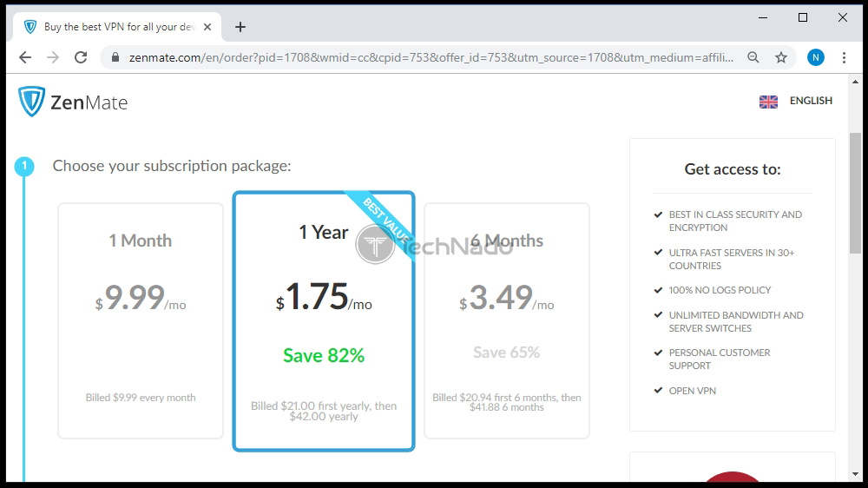
Task: Close the Buy the best VPN tab
Action: (207, 27)
